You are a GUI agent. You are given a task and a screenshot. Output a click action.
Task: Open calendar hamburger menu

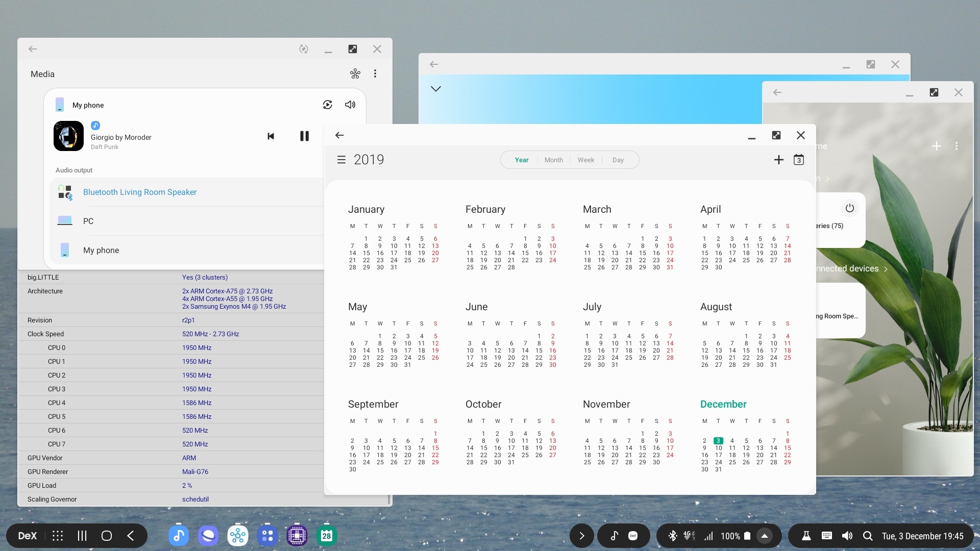341,160
